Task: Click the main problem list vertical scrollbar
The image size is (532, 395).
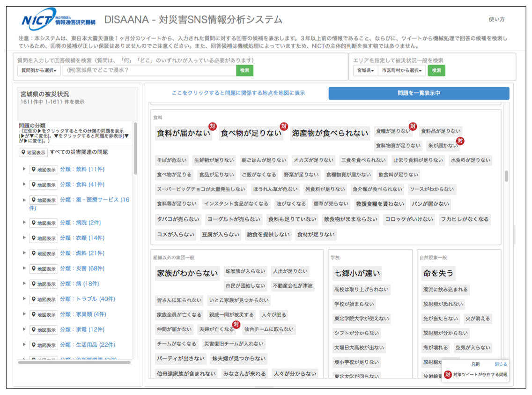Action: tap(506, 176)
